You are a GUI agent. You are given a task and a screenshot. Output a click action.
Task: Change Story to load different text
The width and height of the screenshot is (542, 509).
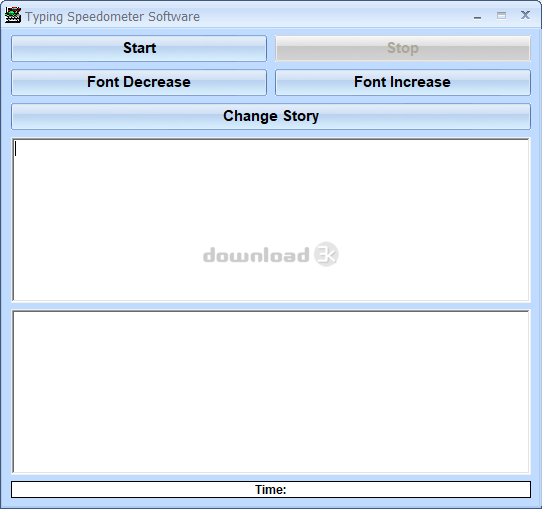271,116
